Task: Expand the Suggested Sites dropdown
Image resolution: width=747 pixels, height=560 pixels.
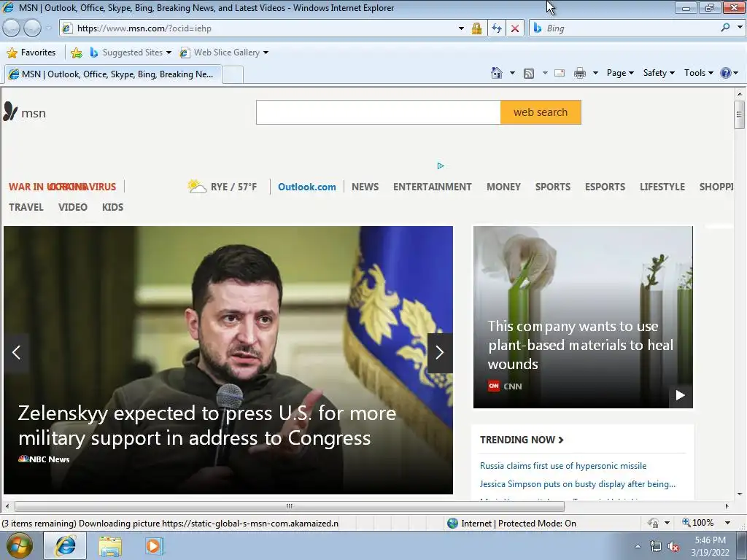Action: [x=169, y=52]
